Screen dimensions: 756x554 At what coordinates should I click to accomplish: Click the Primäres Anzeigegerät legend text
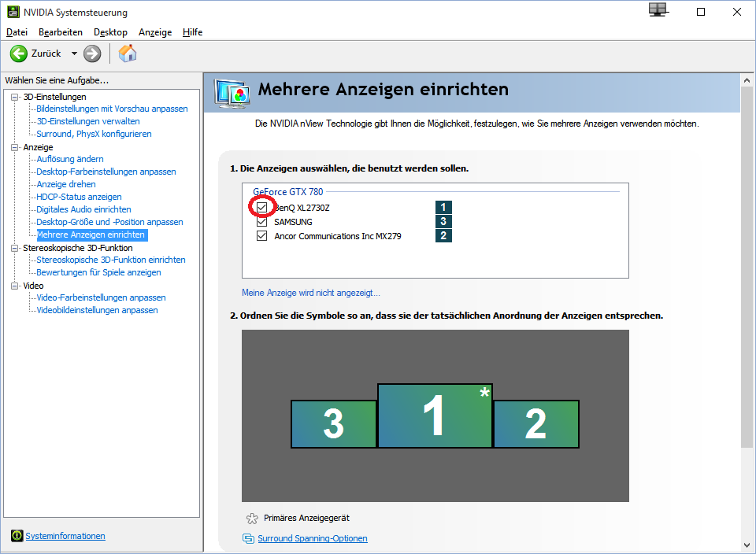coord(306,519)
